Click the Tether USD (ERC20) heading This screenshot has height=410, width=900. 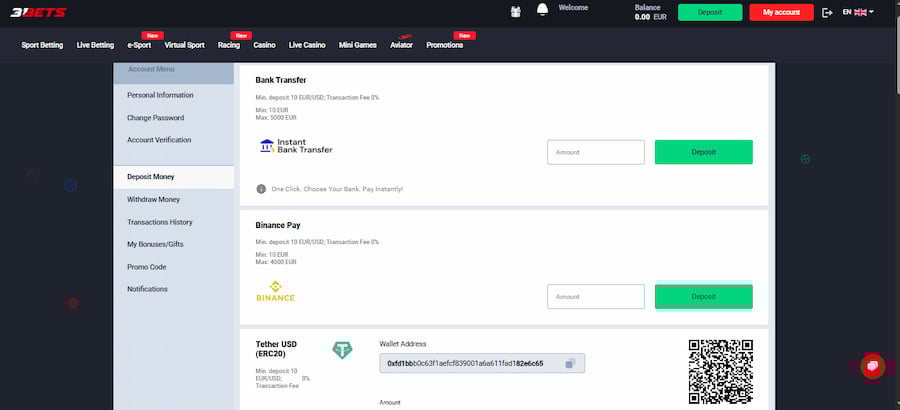[276, 349]
